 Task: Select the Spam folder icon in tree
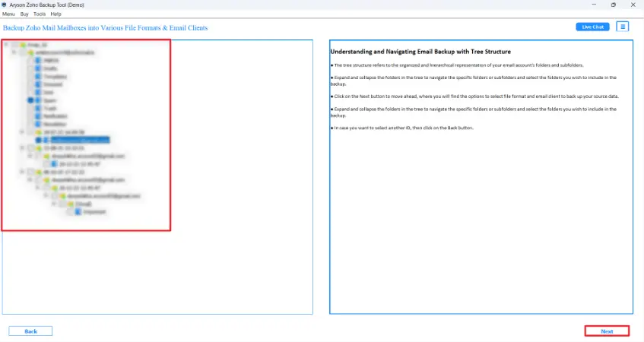click(38, 100)
